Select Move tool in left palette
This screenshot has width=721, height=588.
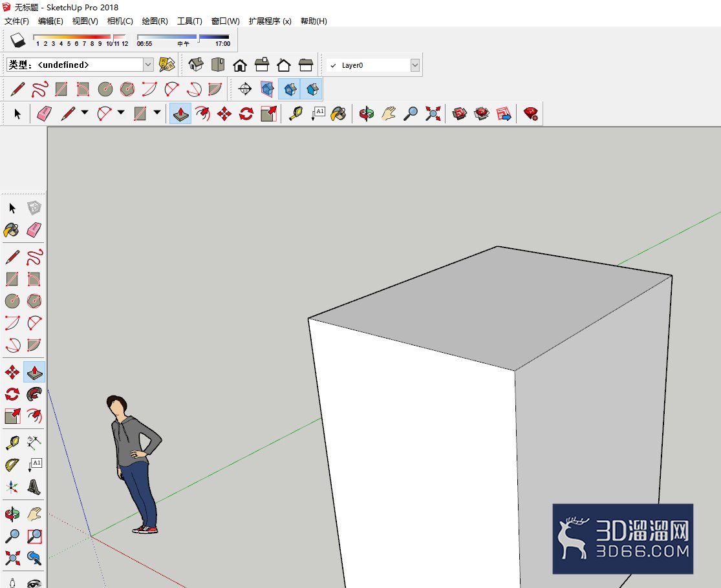12,372
